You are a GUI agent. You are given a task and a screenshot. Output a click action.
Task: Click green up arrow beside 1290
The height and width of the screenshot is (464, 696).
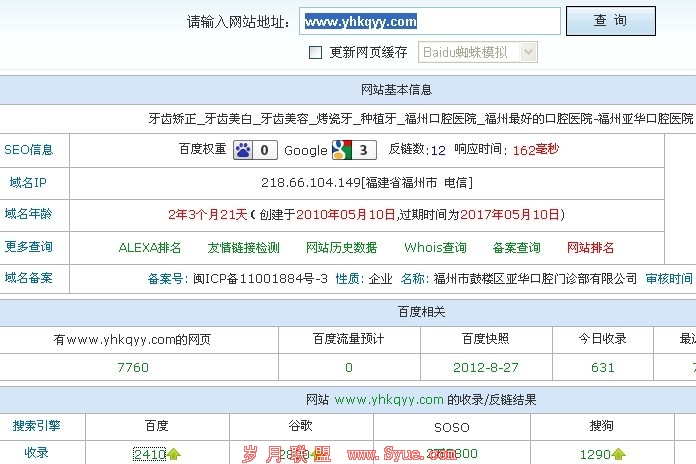[619, 454]
